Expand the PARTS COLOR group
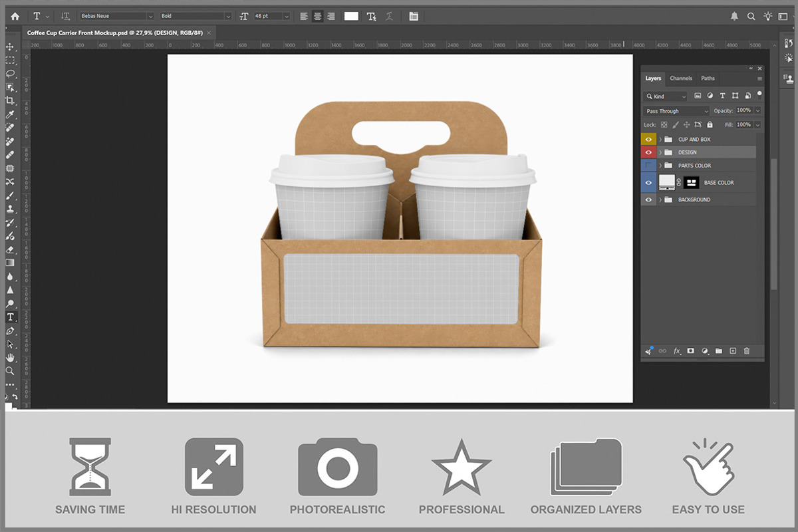The width and height of the screenshot is (798, 532). click(x=660, y=166)
